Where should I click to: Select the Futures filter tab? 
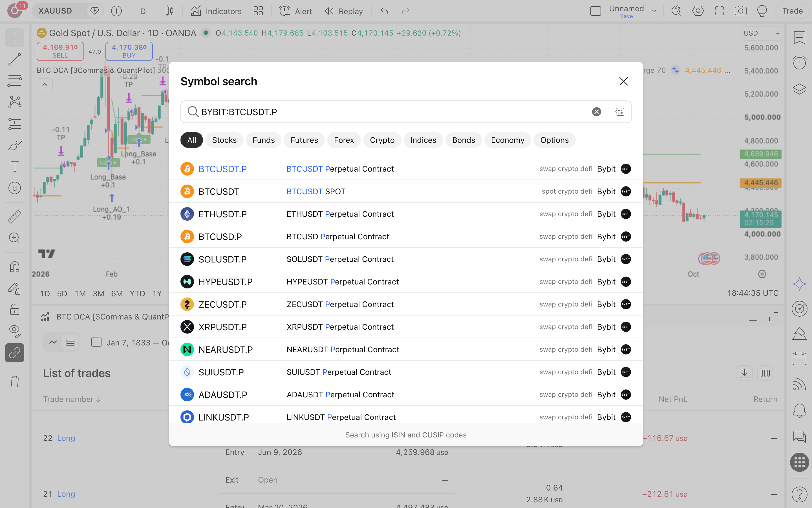point(304,140)
